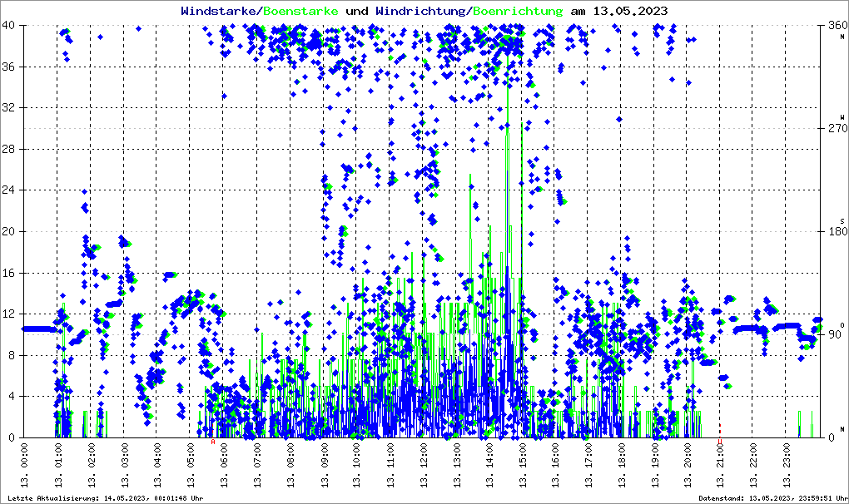Click the '13. 13:00' time label
The width and height of the screenshot is (849, 504).
tap(456, 465)
